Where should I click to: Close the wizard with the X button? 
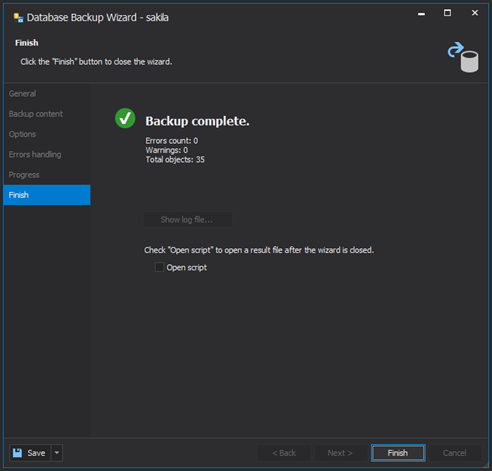pos(475,13)
